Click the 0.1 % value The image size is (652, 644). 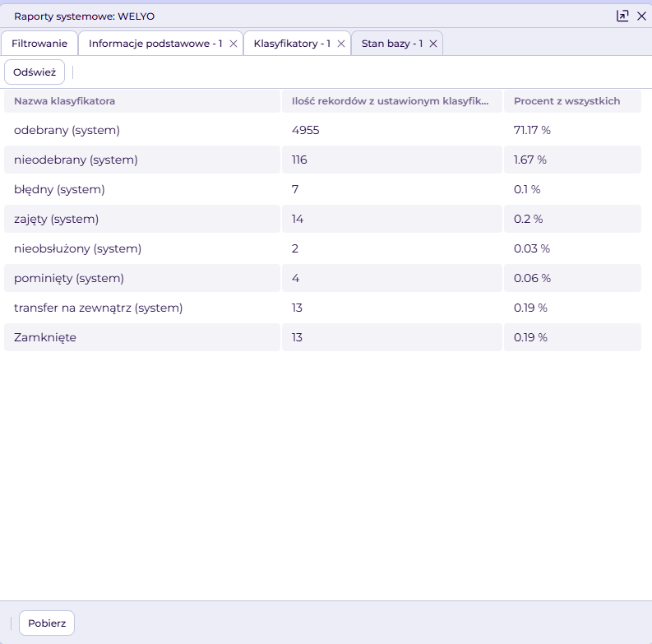[x=527, y=189]
